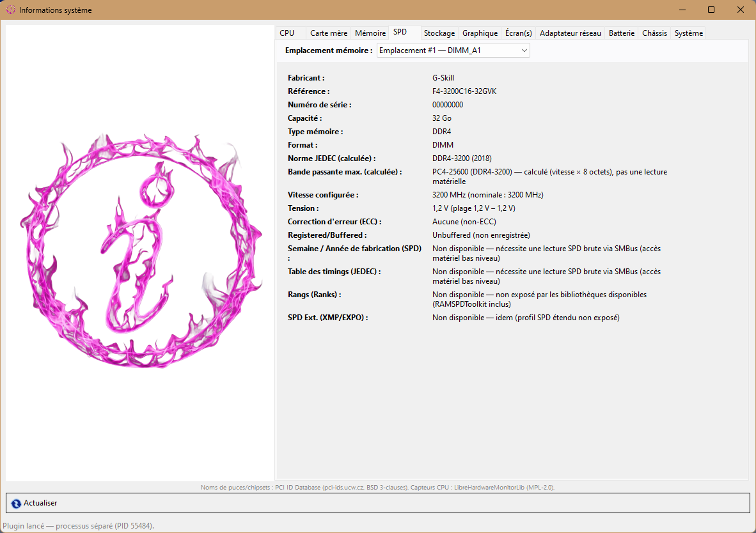
Task: Click the Semaine / Année de fabrication label
Action: click(x=354, y=253)
